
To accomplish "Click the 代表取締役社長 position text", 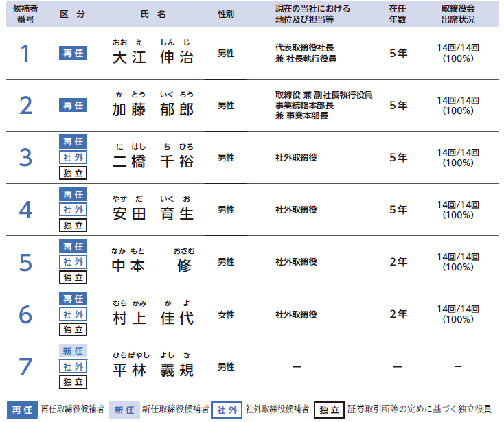I will pyautogui.click(x=306, y=48).
